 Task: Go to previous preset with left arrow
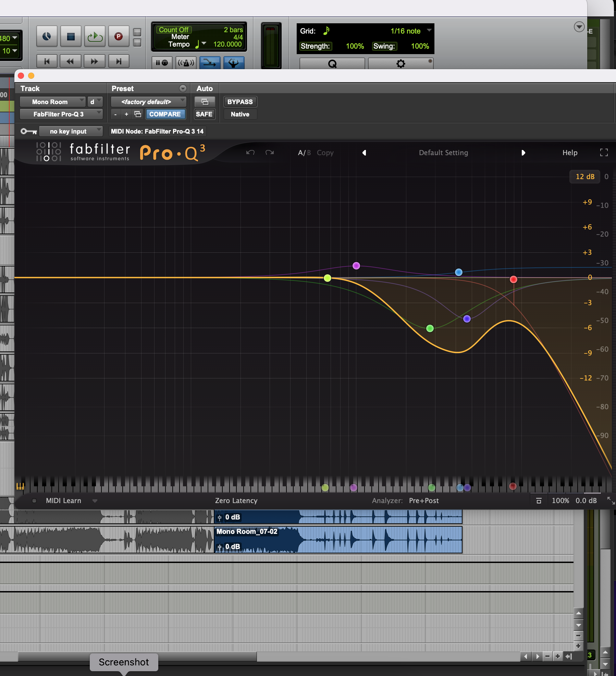click(x=364, y=153)
